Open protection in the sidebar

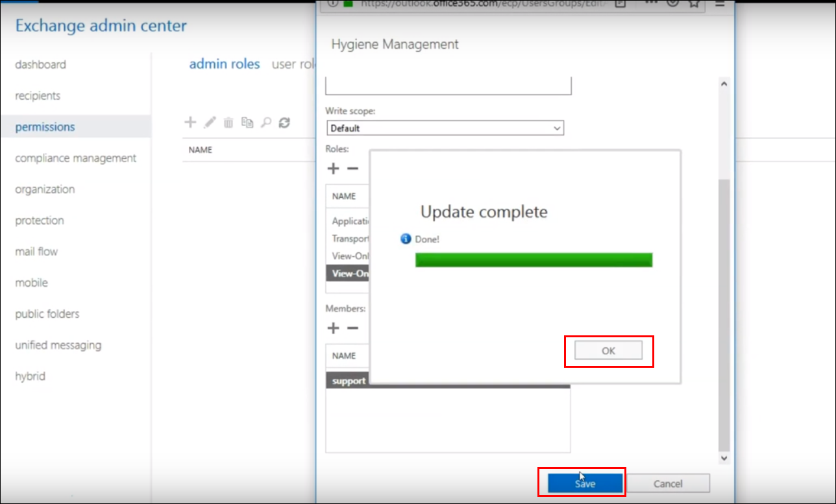point(40,220)
